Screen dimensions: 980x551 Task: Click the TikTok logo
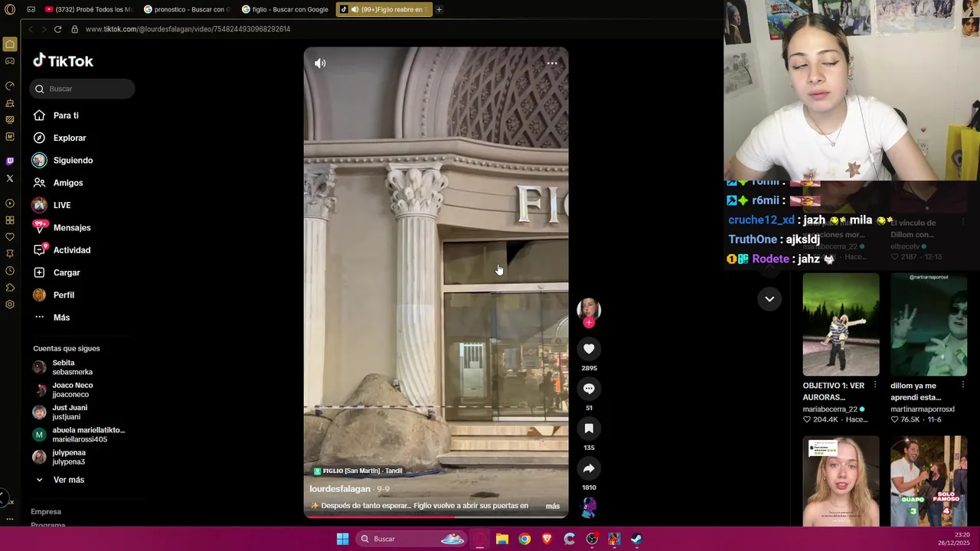pyautogui.click(x=63, y=61)
